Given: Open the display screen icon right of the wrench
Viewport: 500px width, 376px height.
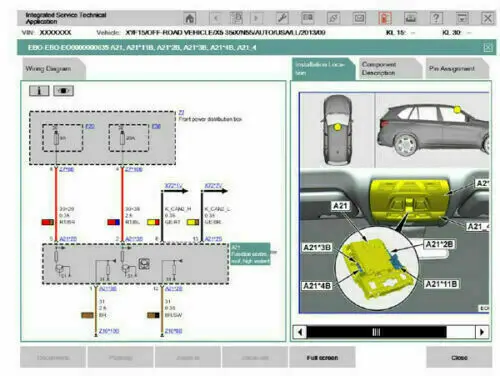Looking at the screenshot, I should pyautogui.click(x=307, y=18).
